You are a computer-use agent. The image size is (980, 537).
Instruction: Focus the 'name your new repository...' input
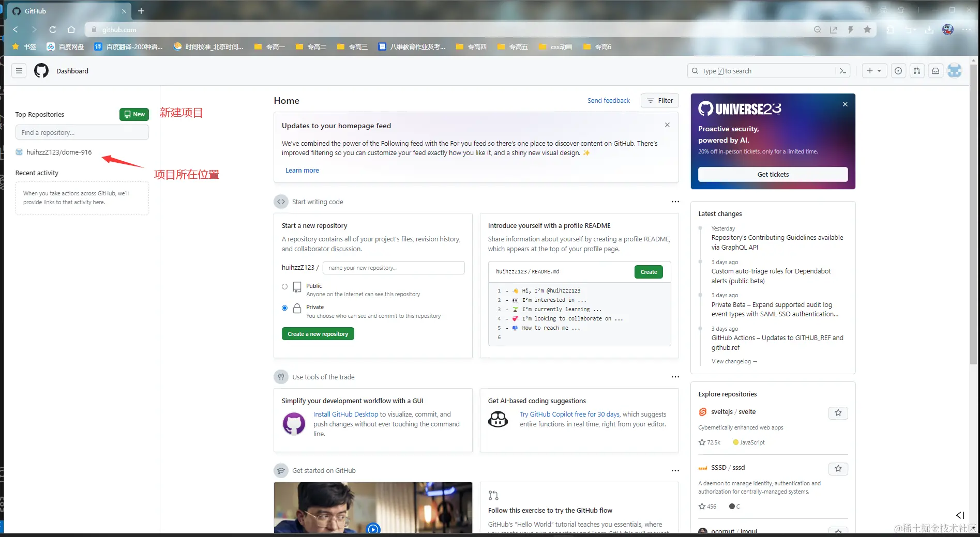[x=394, y=268]
